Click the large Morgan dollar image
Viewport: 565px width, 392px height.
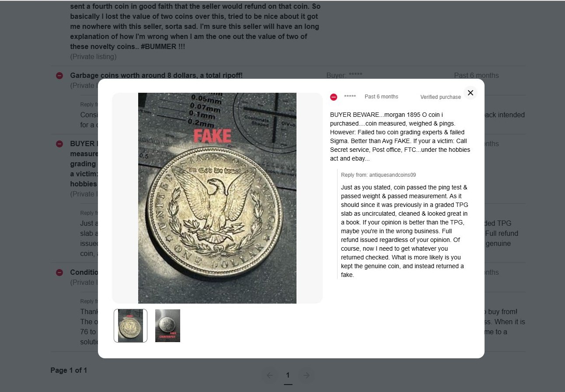coord(217,198)
